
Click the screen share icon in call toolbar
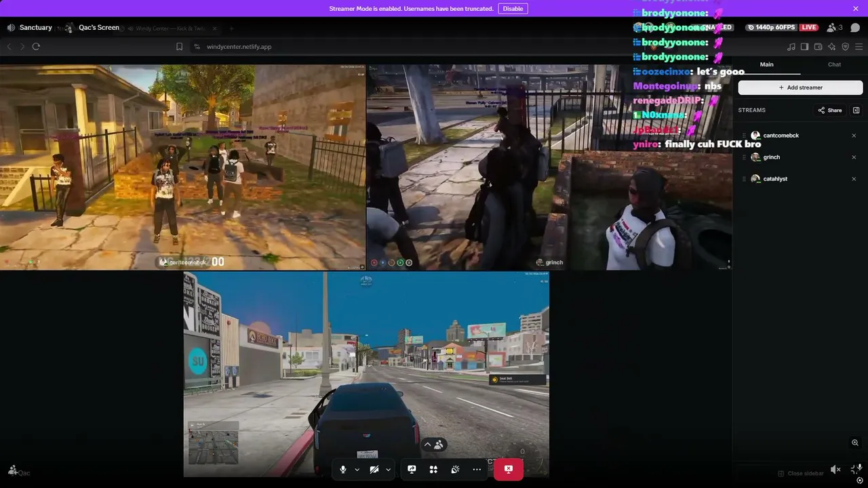point(412,469)
